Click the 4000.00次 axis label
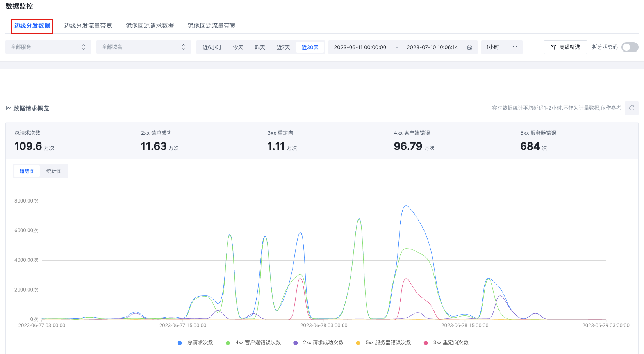Image resolution: width=644 pixels, height=354 pixels. point(26,260)
